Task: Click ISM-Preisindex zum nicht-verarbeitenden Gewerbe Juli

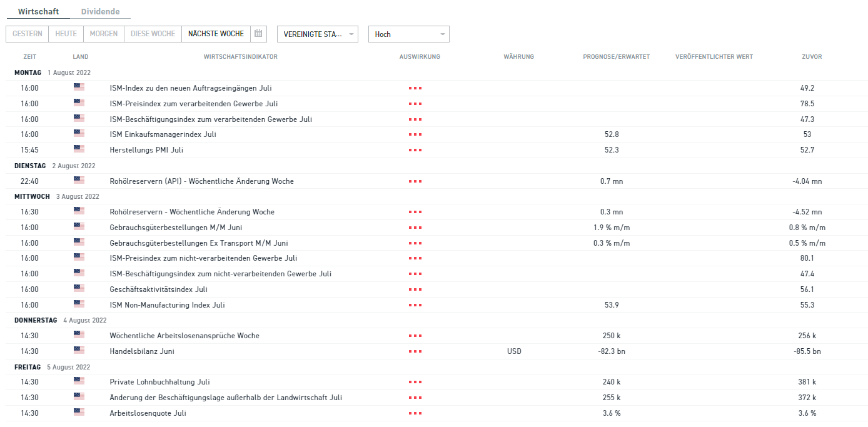Action: point(203,258)
